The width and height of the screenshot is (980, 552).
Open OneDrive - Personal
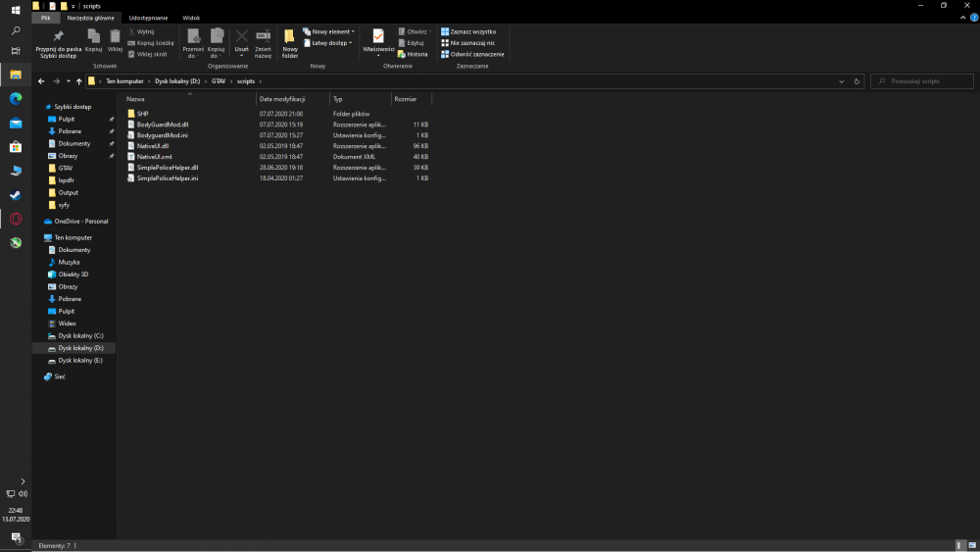80,222
